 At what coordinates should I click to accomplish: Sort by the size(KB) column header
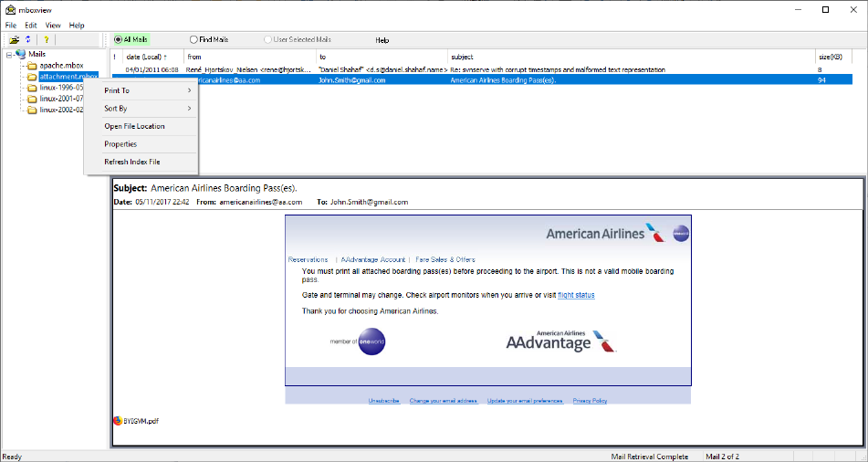point(833,57)
